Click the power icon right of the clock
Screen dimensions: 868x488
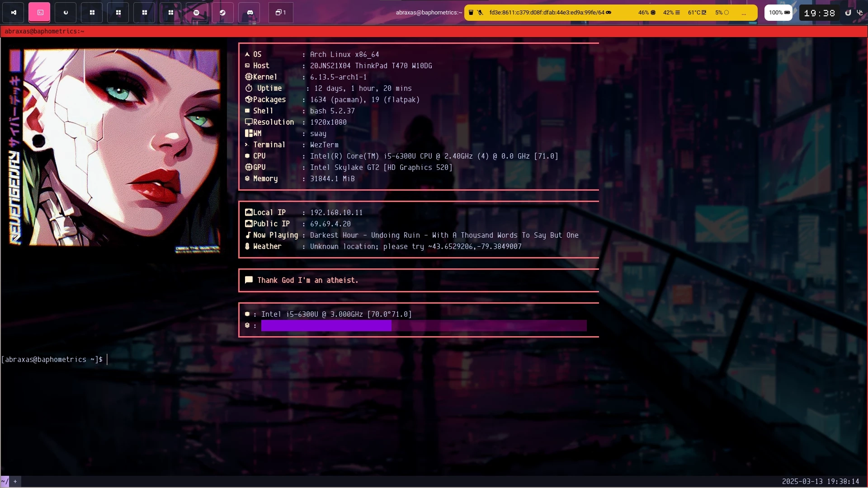coord(848,13)
